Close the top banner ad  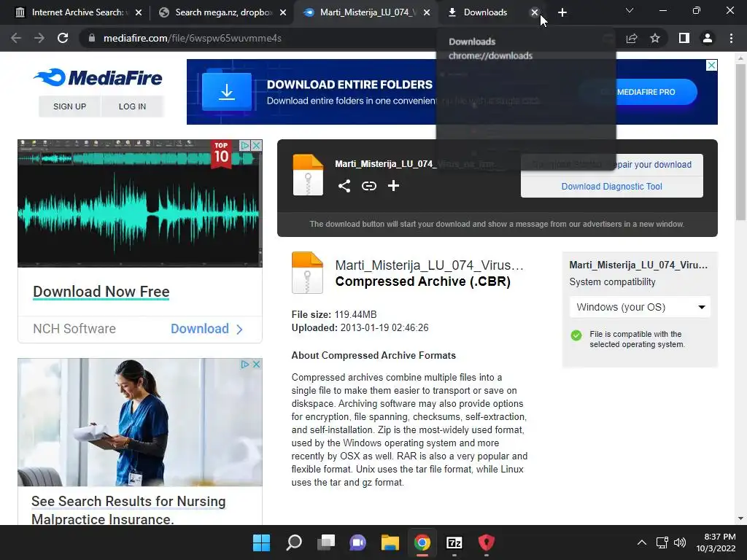coord(711,65)
